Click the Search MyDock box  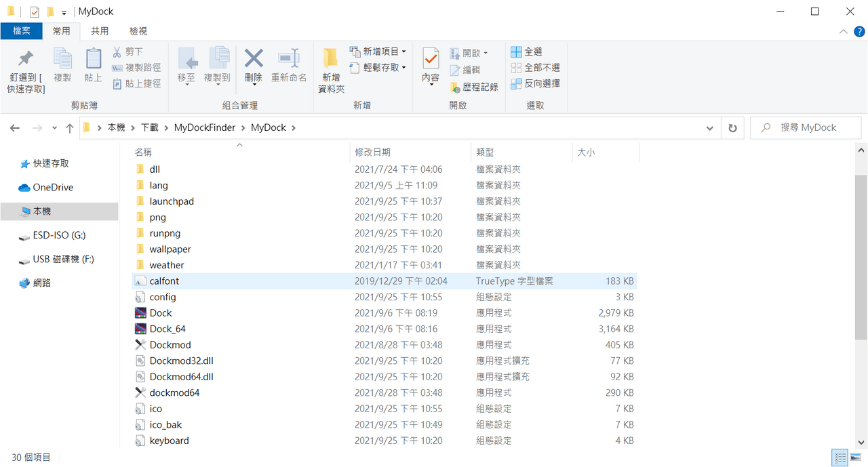coord(805,127)
